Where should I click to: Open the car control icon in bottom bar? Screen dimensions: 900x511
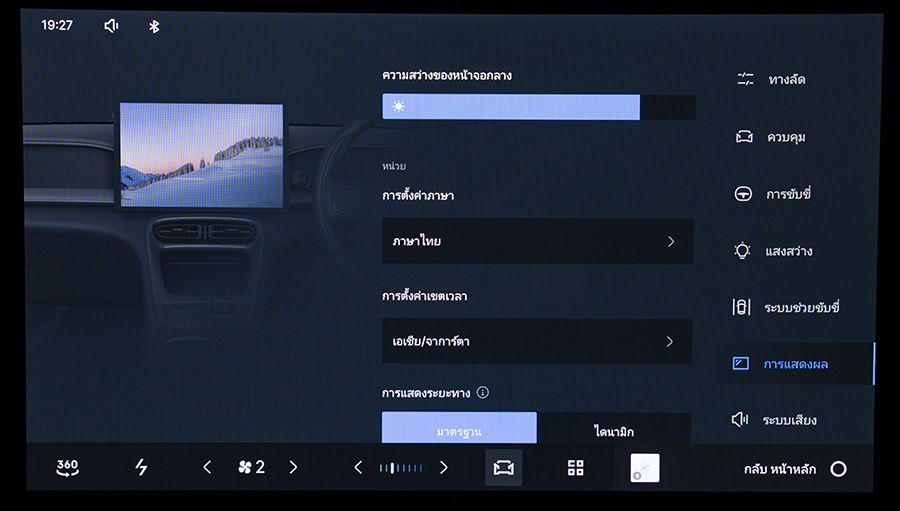click(503, 468)
